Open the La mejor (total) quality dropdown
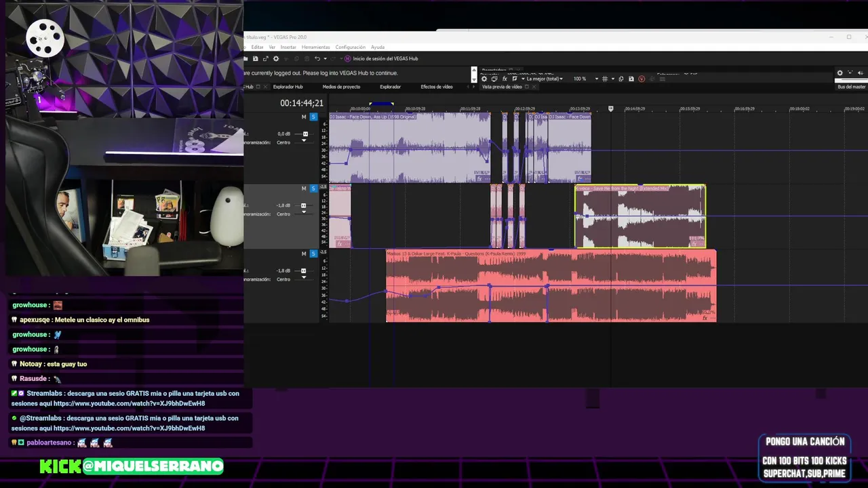Viewport: 868px width, 488px height. point(546,79)
